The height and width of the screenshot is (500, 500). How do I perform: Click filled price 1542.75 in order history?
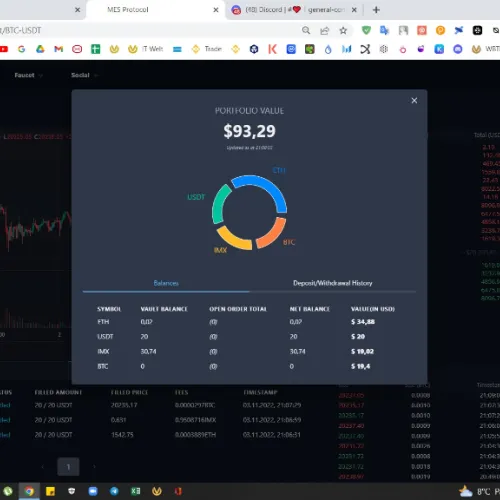(122, 435)
